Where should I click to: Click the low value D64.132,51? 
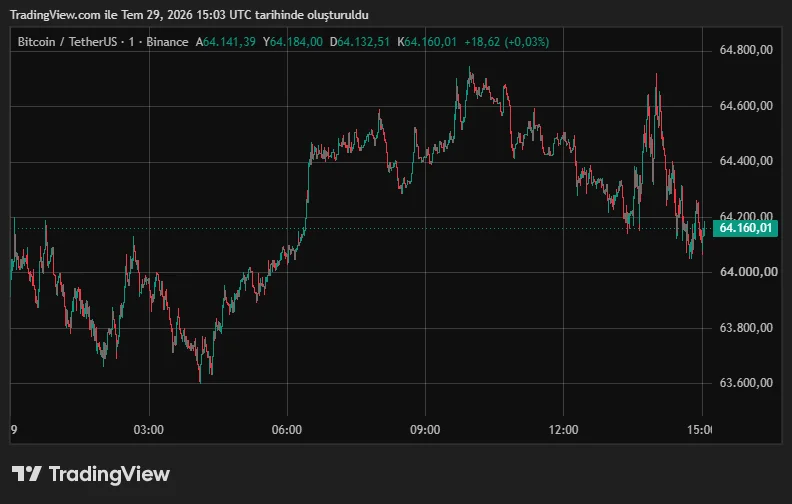click(360, 42)
